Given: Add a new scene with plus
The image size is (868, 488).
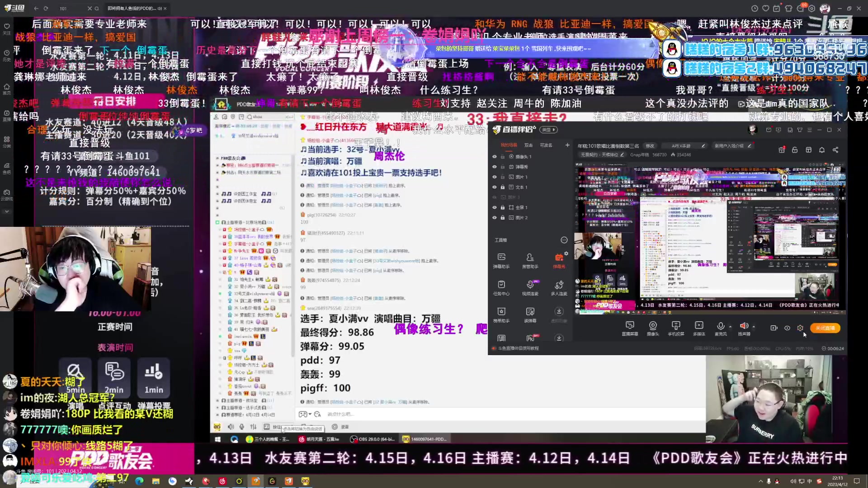Looking at the screenshot, I should (567, 145).
